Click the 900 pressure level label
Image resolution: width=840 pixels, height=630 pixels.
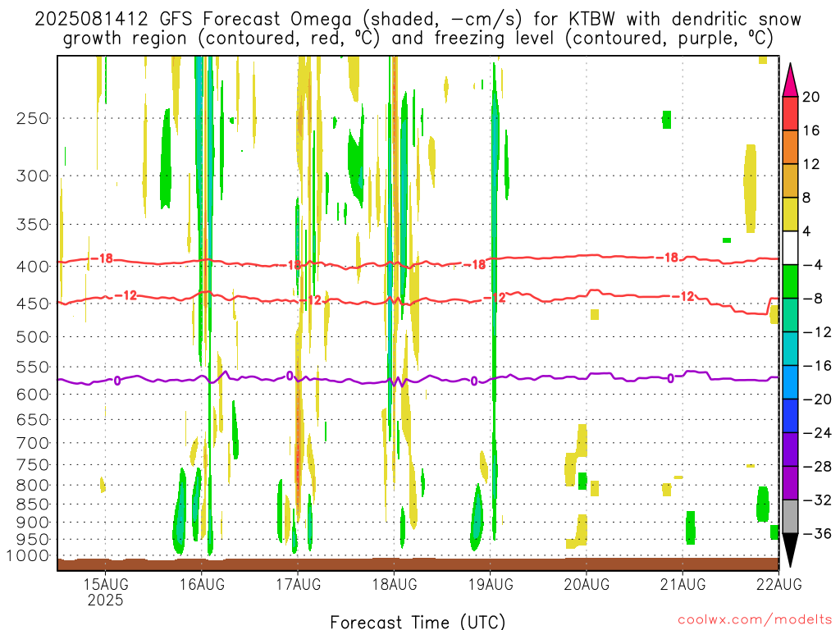pos(33,523)
